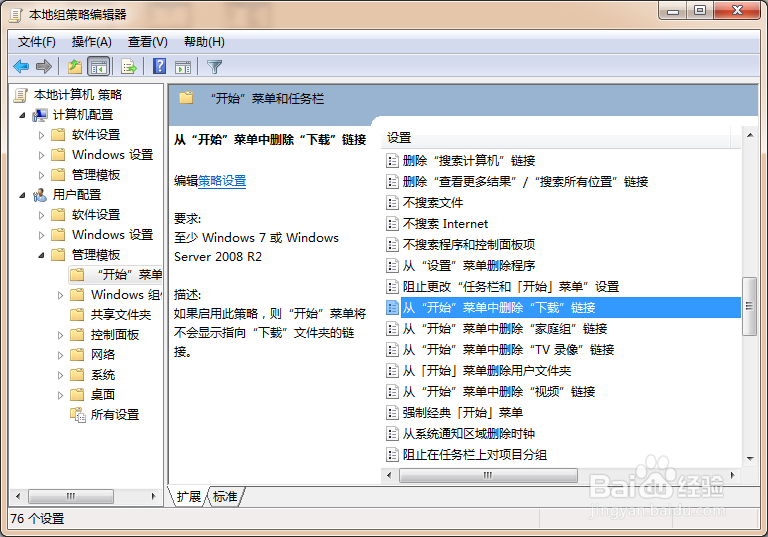Toggle the action pane toolbar icon
The image size is (768, 537).
pos(183,66)
